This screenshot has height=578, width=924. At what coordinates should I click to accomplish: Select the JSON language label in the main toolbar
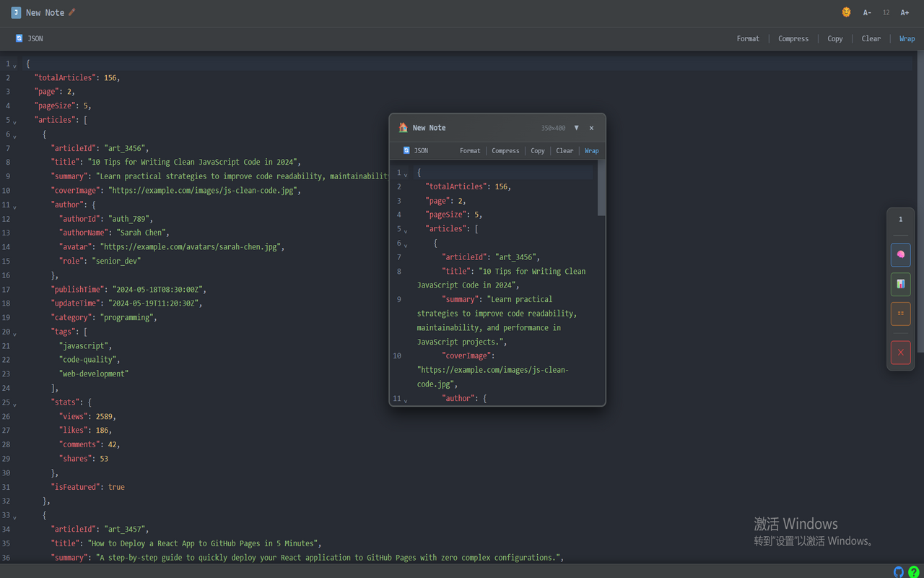pyautogui.click(x=35, y=38)
